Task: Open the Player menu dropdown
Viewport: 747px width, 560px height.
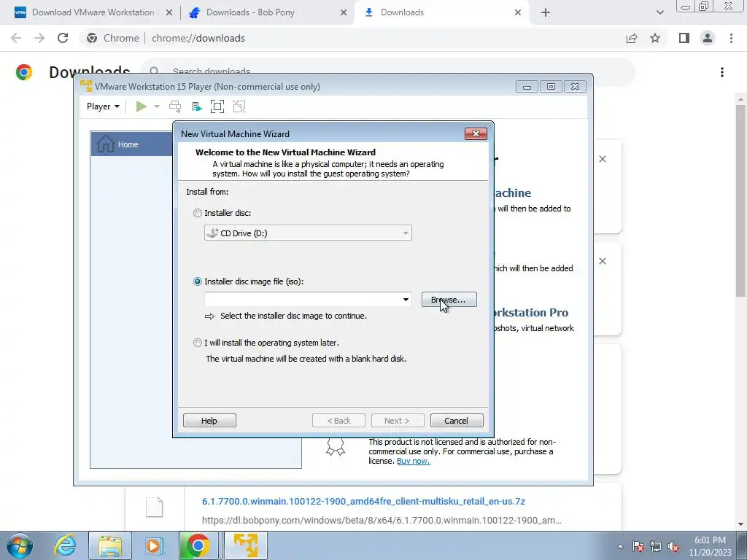Action: coord(103,106)
